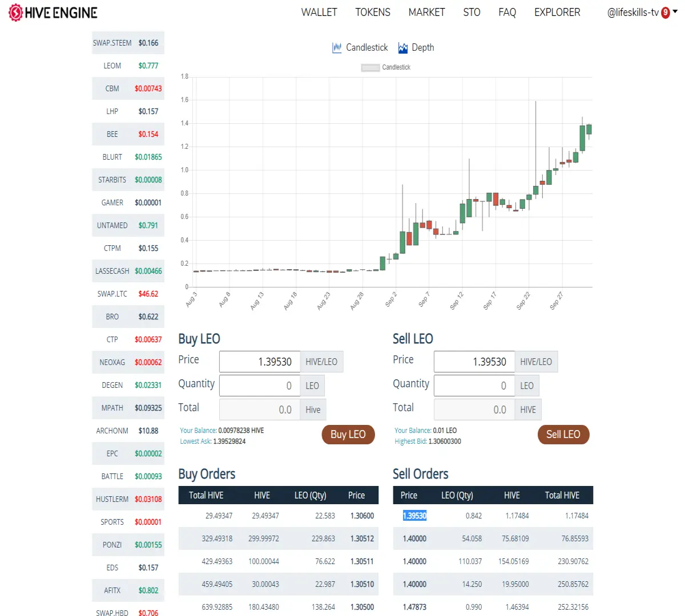Viewport: 685px width, 616px height.
Task: Select DEGEN token row
Action: pos(128,385)
